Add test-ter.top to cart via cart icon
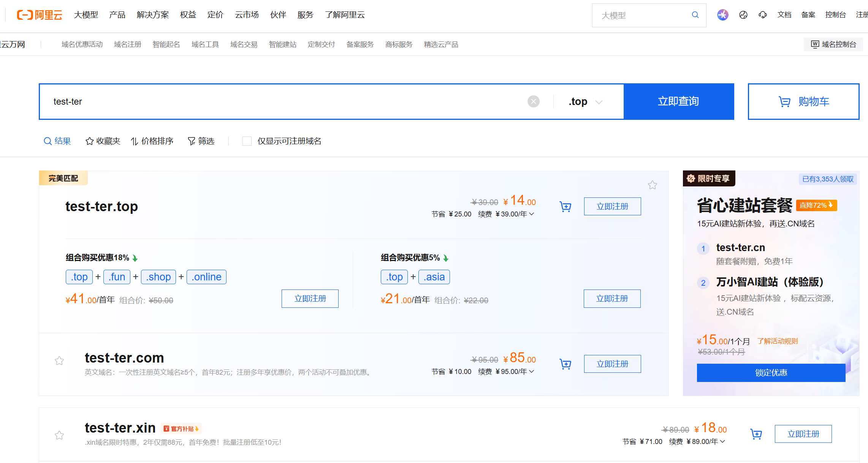The height and width of the screenshot is (463, 868). [565, 207]
